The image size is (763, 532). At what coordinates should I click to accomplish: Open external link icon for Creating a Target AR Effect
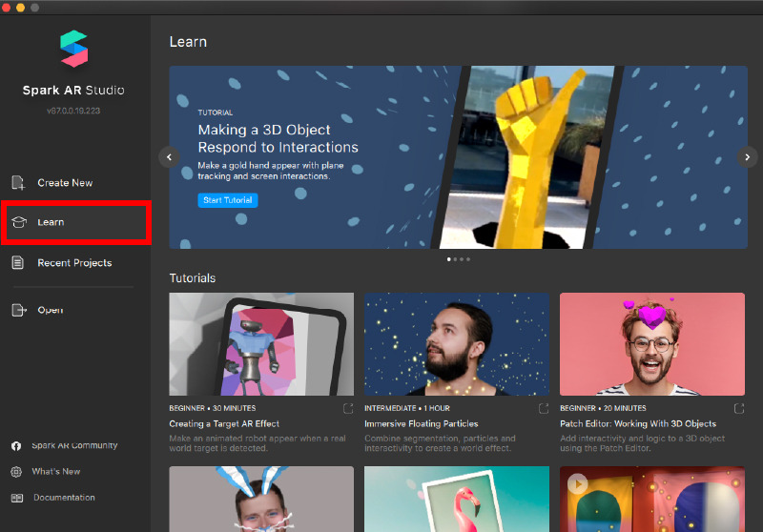point(348,408)
